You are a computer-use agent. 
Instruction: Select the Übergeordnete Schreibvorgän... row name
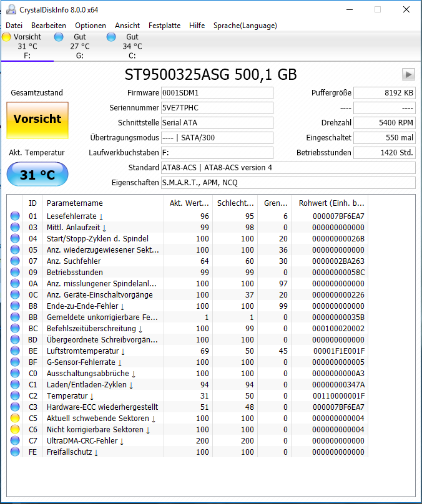click(102, 339)
